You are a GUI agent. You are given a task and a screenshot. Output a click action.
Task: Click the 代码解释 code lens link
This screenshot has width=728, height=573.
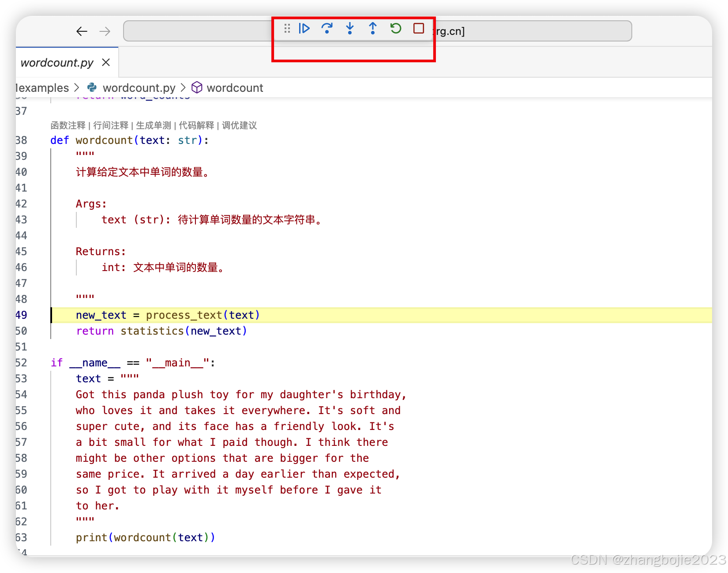coord(196,125)
